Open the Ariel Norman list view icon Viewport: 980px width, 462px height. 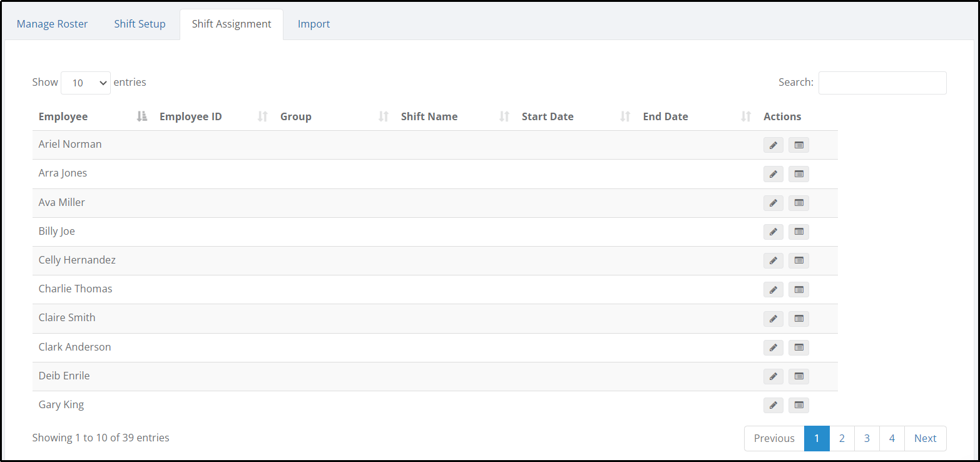tap(799, 145)
